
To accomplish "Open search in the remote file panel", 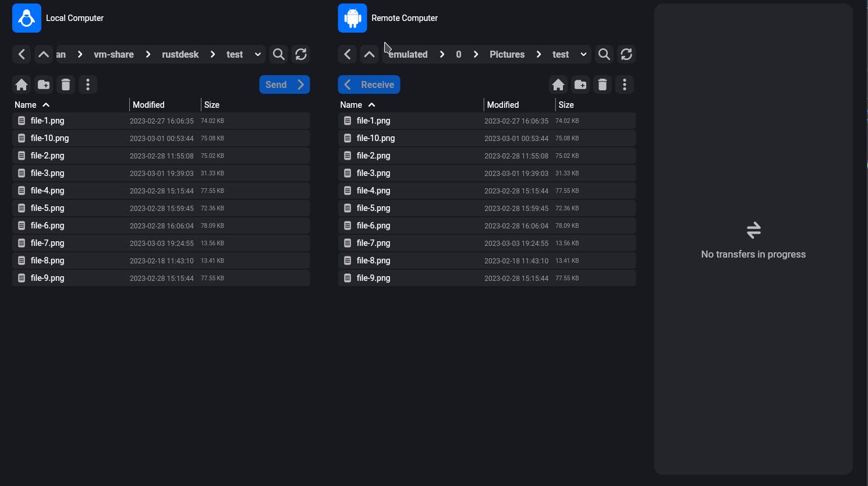I will 604,54.
